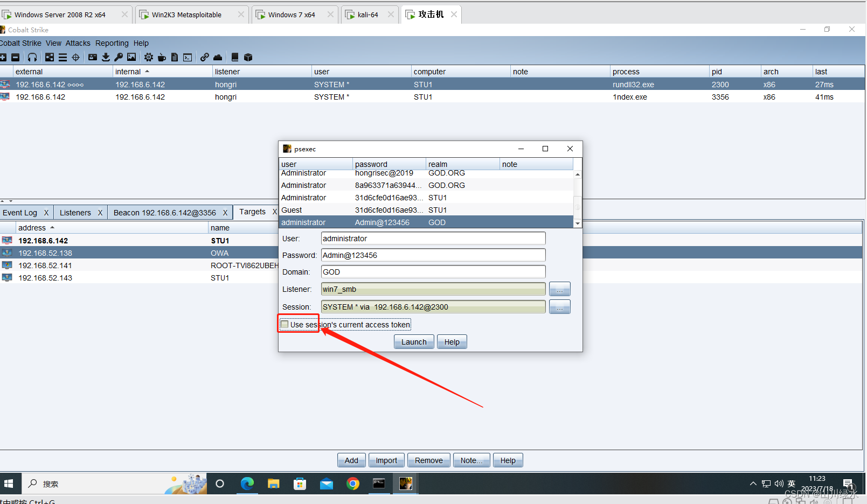Switch to the session table view icon

(63, 57)
